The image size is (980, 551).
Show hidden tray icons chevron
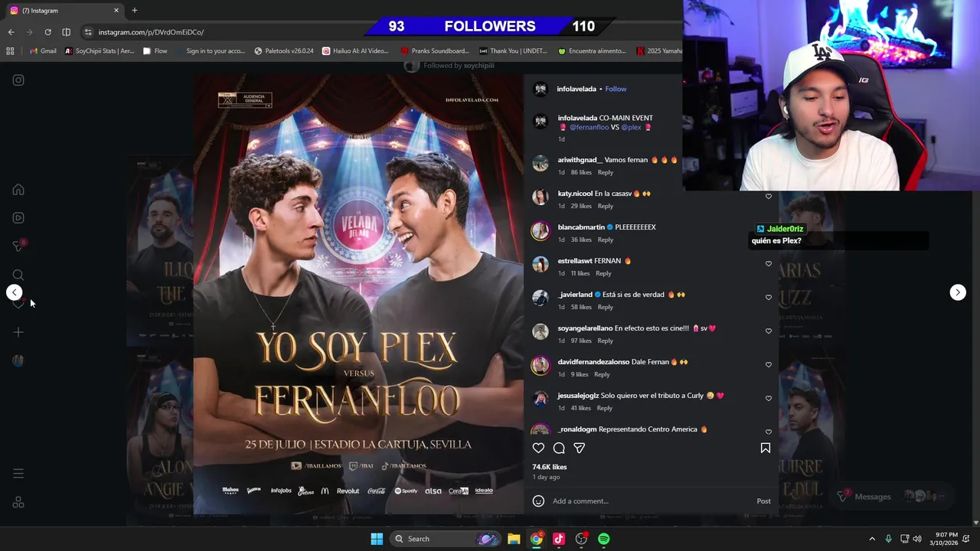coord(871,539)
